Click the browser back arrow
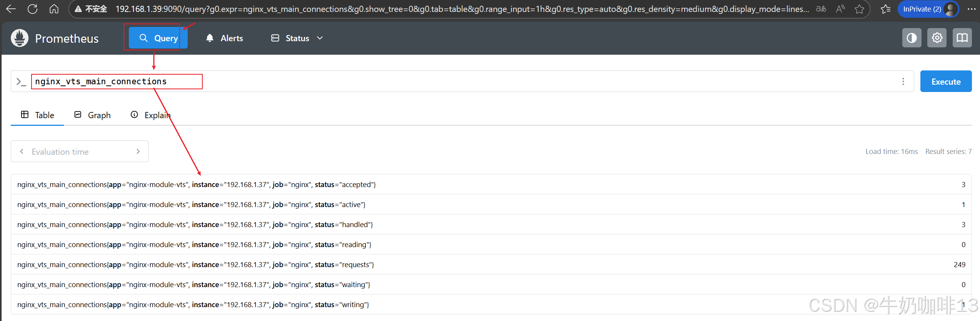The width and height of the screenshot is (980, 321). coord(11,9)
